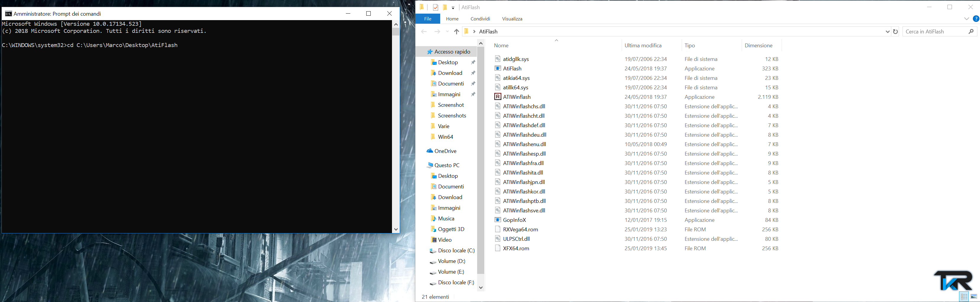The height and width of the screenshot is (302, 980).
Task: Open the Screenshot folder in sidebar
Action: [x=451, y=105]
